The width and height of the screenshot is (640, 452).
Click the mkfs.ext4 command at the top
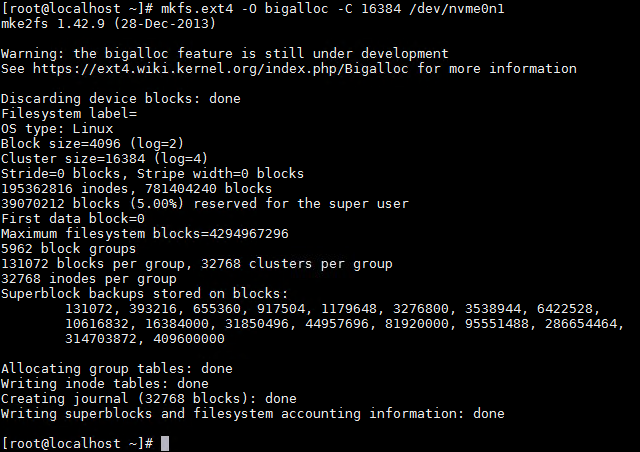[196, 8]
